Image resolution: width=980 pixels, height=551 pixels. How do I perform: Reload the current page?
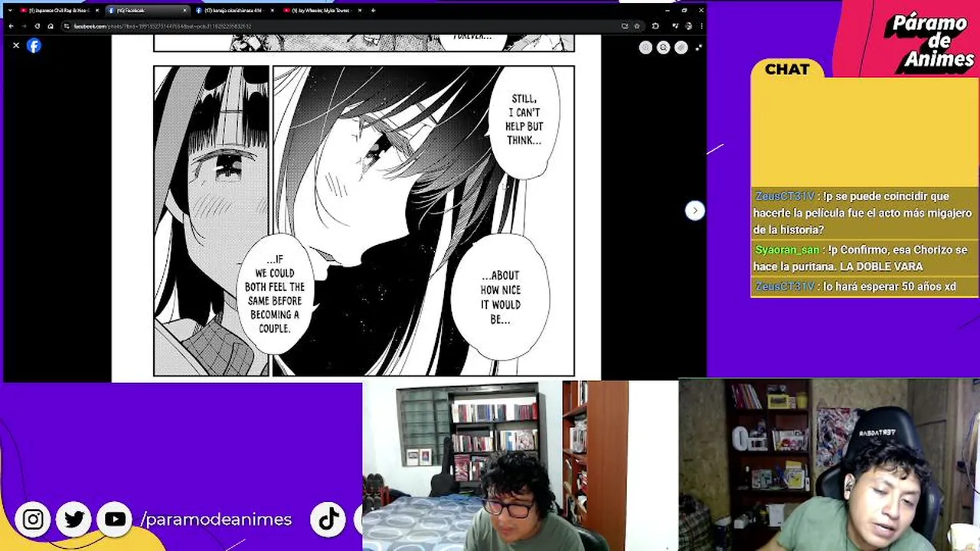tap(38, 26)
